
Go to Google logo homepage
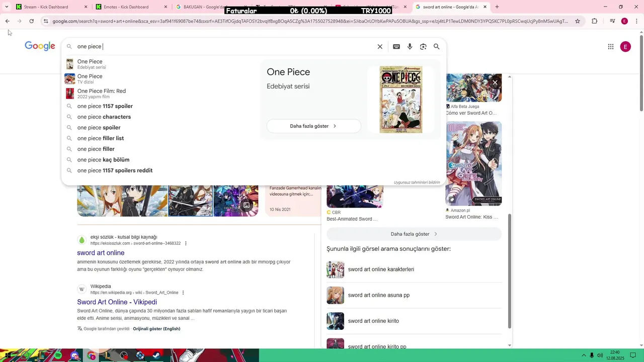coord(40,46)
